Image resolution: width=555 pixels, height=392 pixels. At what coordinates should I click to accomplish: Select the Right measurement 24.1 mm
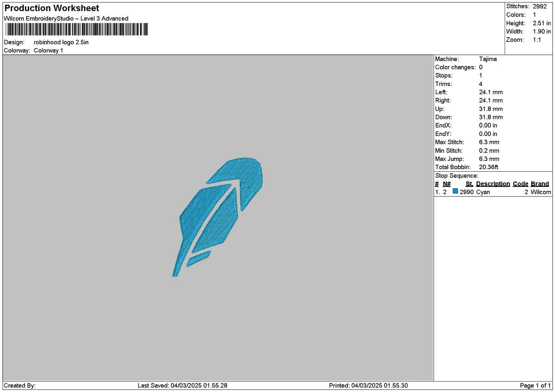[491, 100]
